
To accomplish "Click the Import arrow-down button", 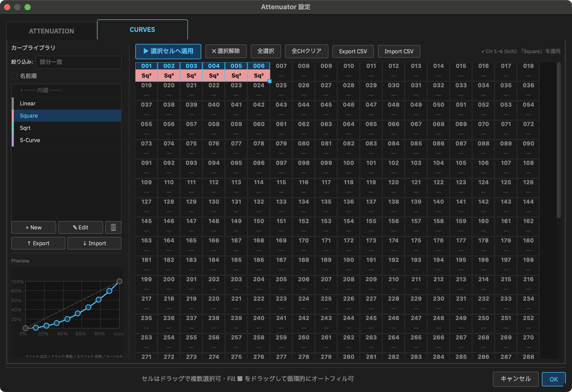I will [94, 243].
